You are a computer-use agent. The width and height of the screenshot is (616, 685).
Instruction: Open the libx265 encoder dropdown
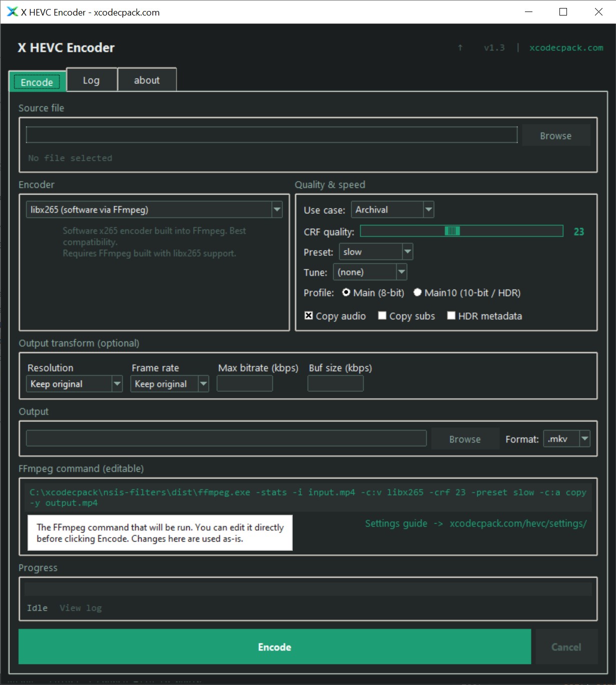[x=154, y=209]
